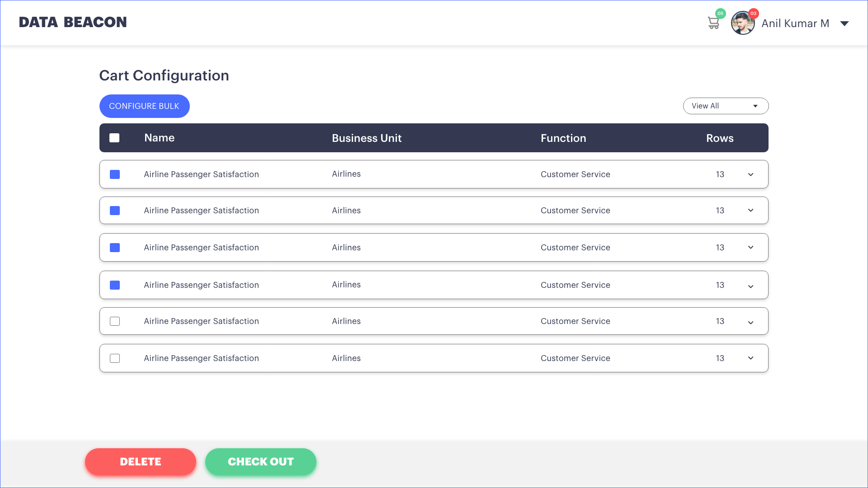868x488 pixels.
Task: Uncheck the first row's blue checkbox
Action: point(115,174)
